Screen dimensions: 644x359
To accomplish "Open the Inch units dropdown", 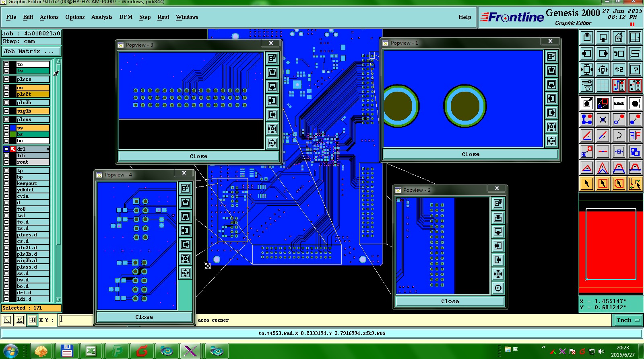I will 628,320.
